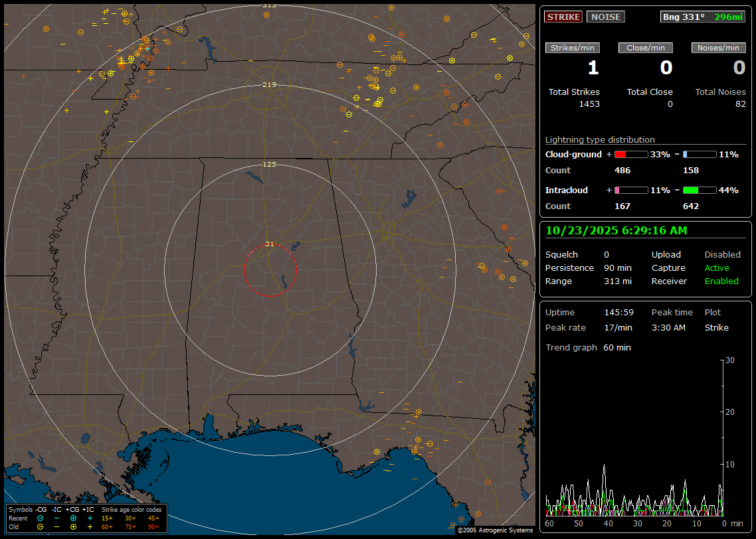Click the Recent -CG cyan circle symbol in legend
Viewport: 756px width, 539px height.
41,518
